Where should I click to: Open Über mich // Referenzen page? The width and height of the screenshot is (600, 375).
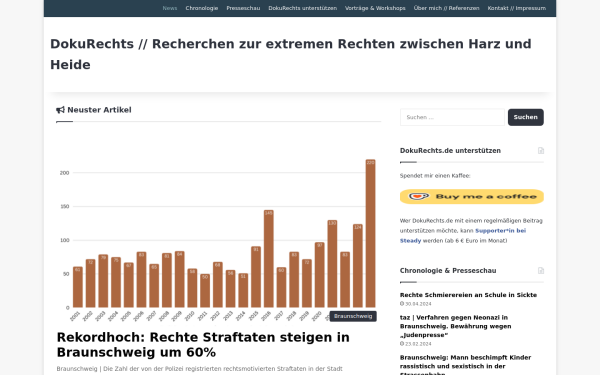pos(446,8)
